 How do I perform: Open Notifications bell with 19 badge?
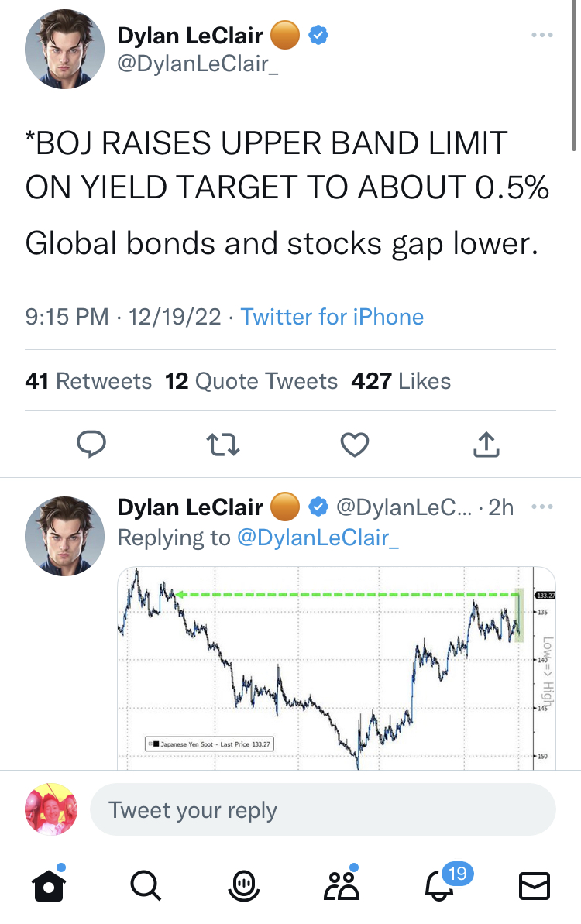[x=440, y=885]
